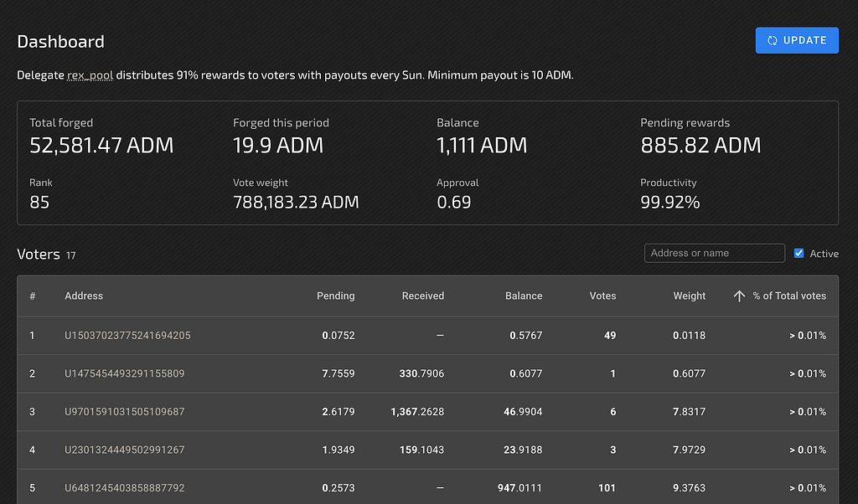
Task: Click balance value 23.9188
Action: pos(523,450)
